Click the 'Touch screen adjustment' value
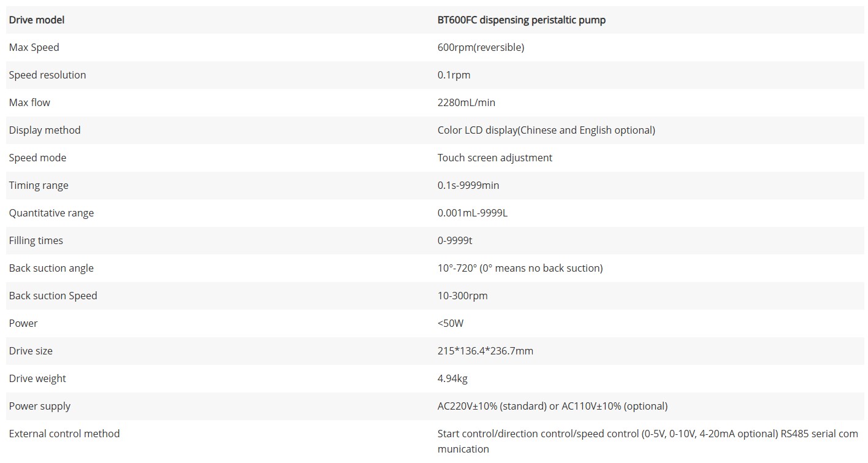The width and height of the screenshot is (868, 463). click(x=495, y=158)
